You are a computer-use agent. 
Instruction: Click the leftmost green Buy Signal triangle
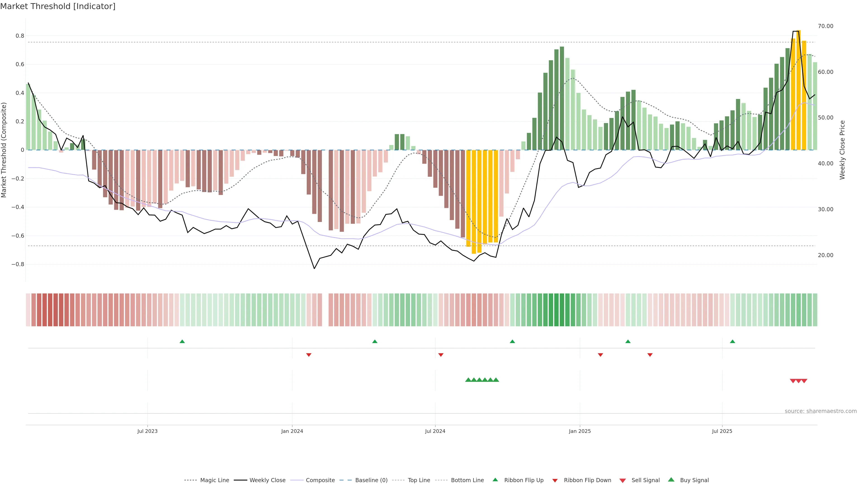click(468, 380)
